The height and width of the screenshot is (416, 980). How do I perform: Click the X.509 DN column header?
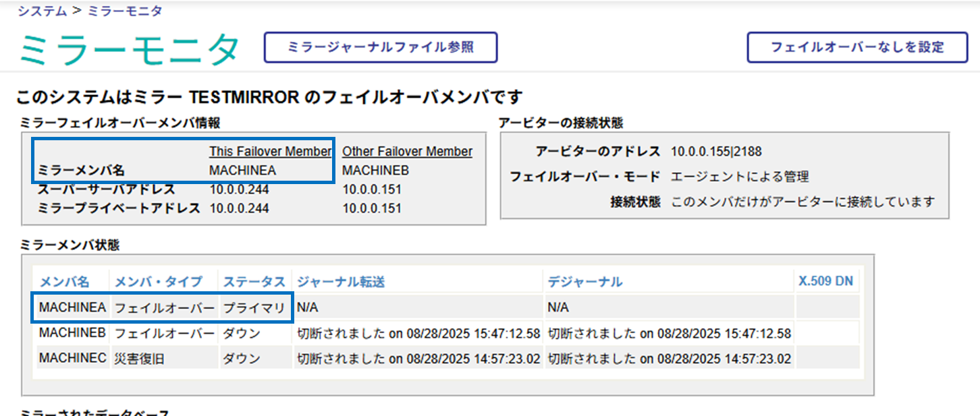(x=825, y=282)
